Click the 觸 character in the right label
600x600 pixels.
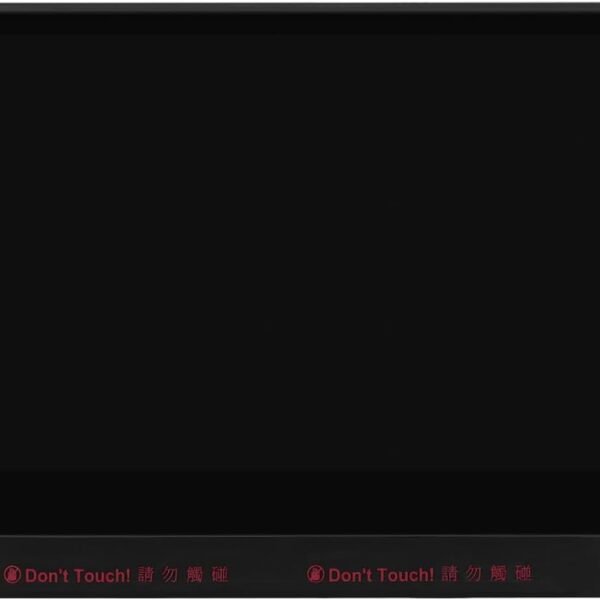click(499, 574)
